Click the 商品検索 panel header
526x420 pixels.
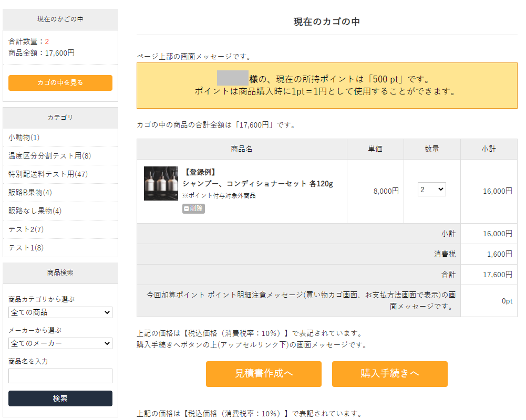click(60, 273)
